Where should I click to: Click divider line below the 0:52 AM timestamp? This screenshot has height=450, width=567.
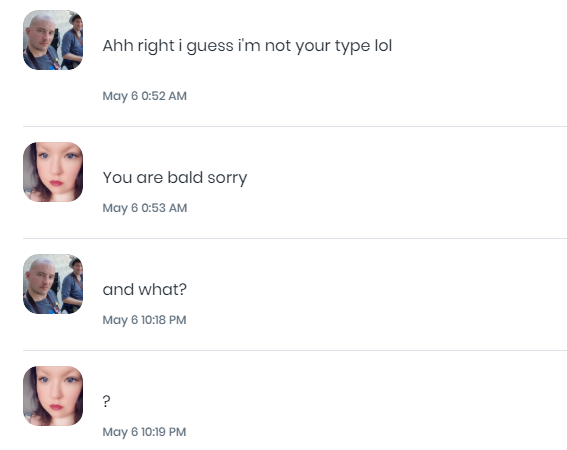[295, 127]
